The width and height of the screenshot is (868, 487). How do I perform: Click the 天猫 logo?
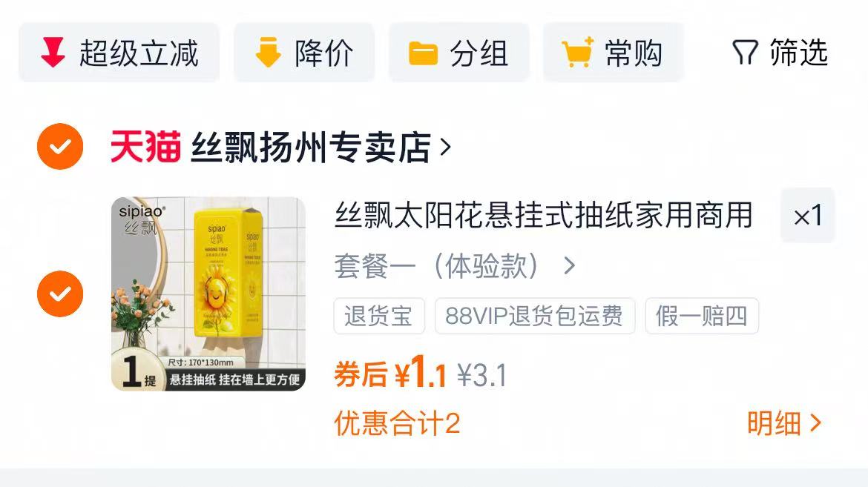point(145,147)
